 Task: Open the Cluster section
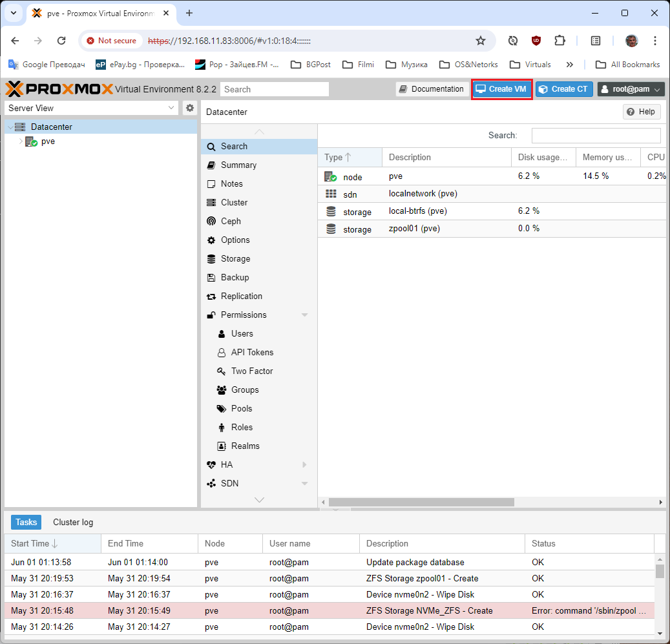pyautogui.click(x=259, y=202)
